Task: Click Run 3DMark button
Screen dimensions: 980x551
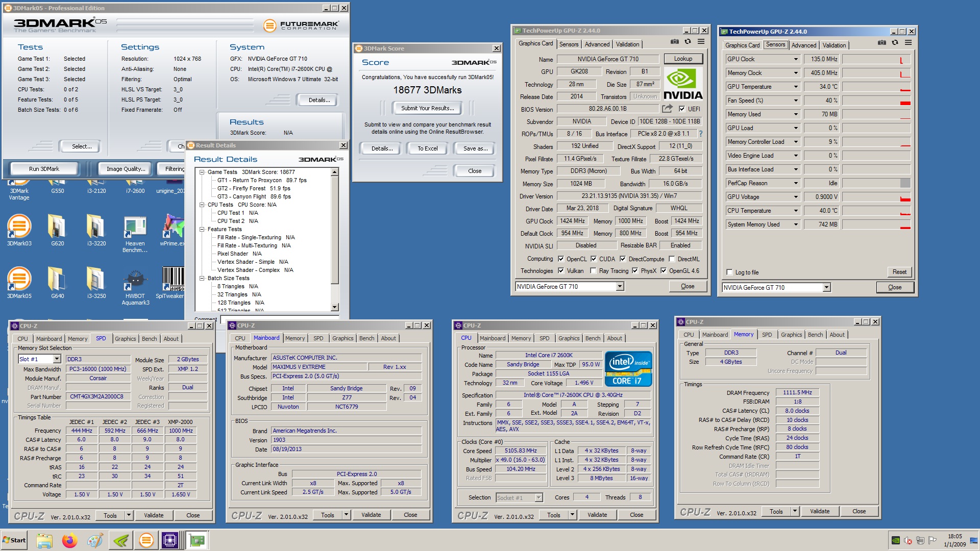Action: [x=44, y=169]
